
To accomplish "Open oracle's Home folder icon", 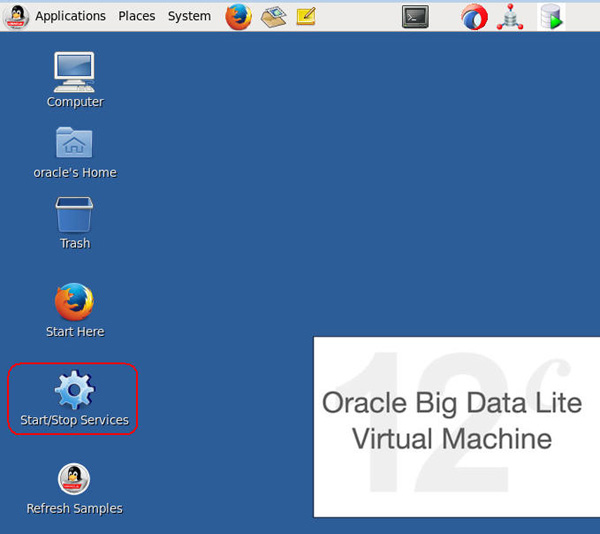I will (x=74, y=142).
